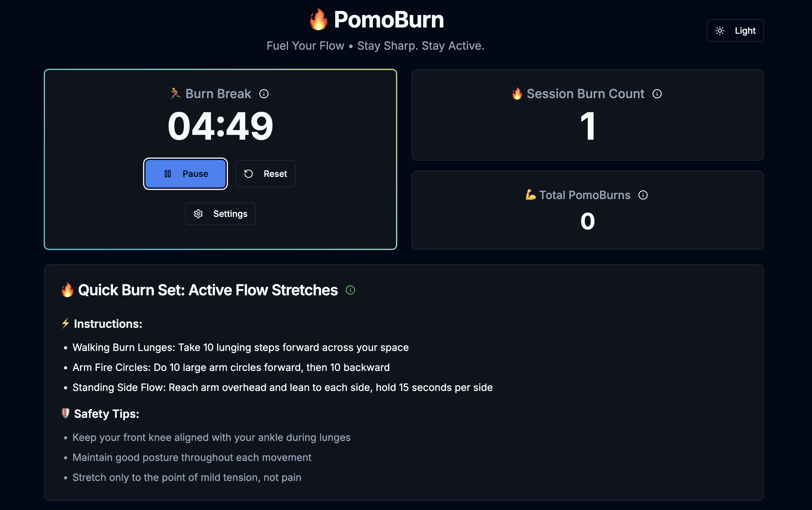Click the sun icon in the theme switcher
The width and height of the screenshot is (812, 510).
(720, 31)
